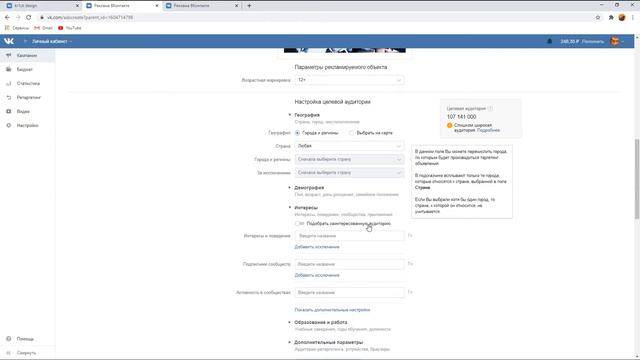Focus the Активность в сообществах input field
The image size is (640, 360).
click(x=349, y=293)
